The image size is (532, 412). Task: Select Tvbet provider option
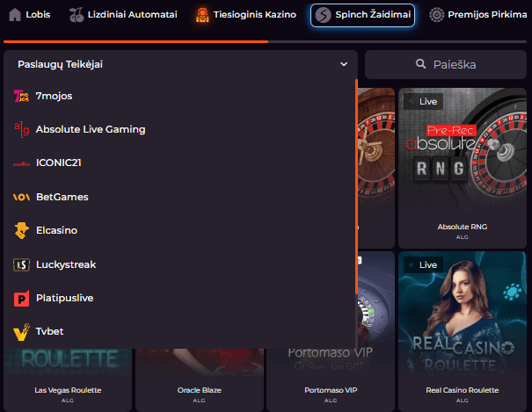(179, 331)
